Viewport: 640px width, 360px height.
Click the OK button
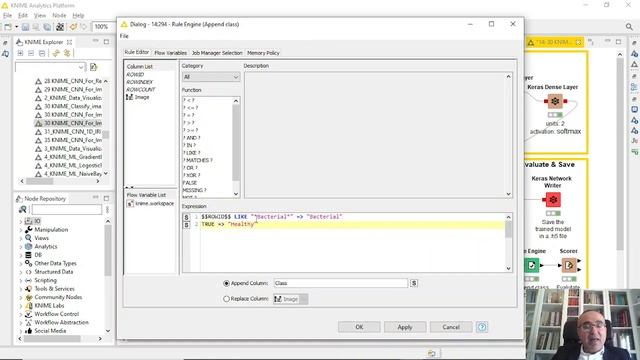click(359, 327)
